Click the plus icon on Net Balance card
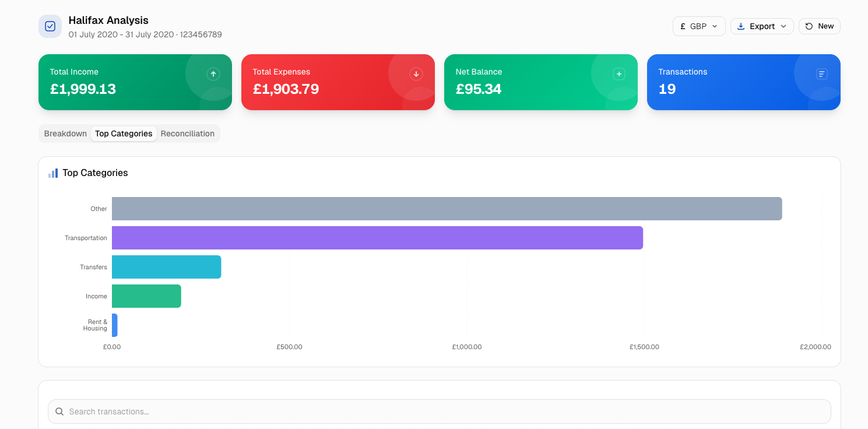This screenshot has height=429, width=868. (x=619, y=74)
